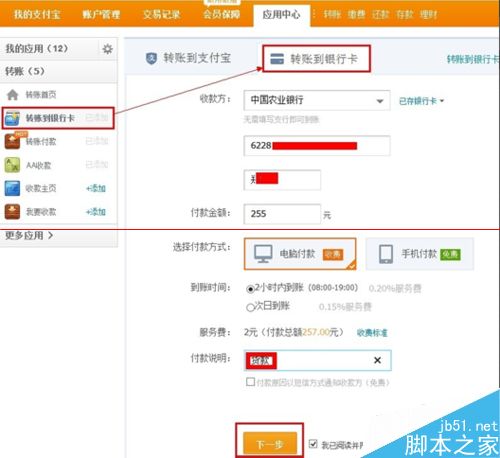
Task: Click the 0.20%服务费 text
Action: click(395, 288)
